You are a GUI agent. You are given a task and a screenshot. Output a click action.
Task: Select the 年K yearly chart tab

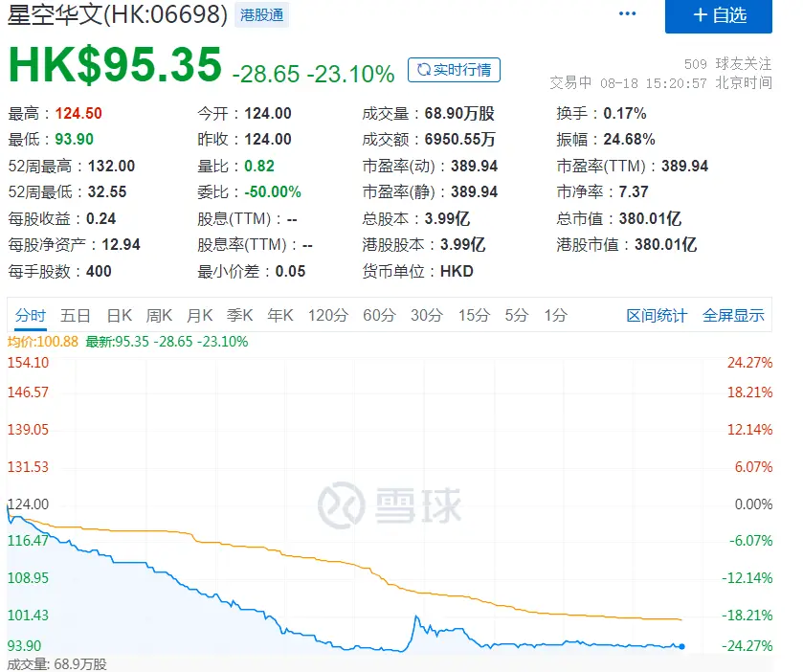click(x=280, y=315)
